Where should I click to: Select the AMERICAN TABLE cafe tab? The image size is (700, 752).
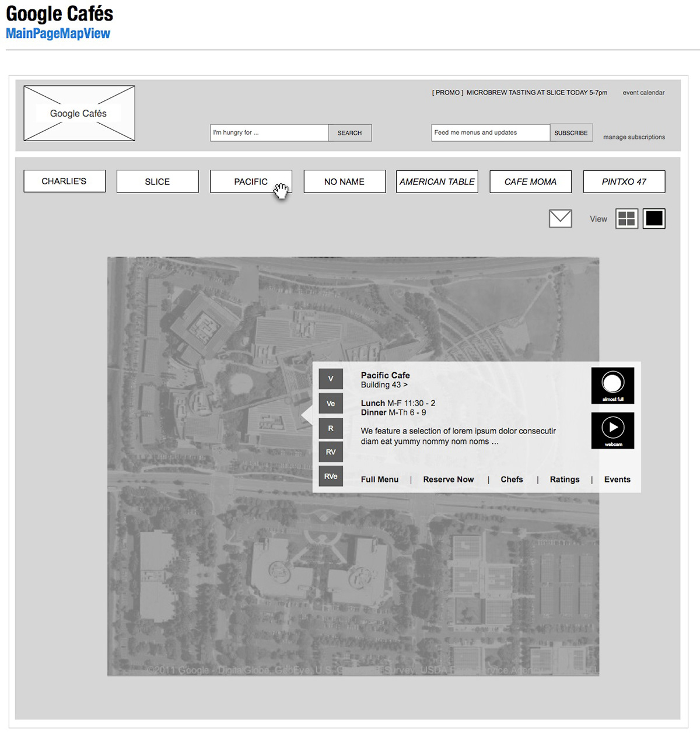(437, 181)
